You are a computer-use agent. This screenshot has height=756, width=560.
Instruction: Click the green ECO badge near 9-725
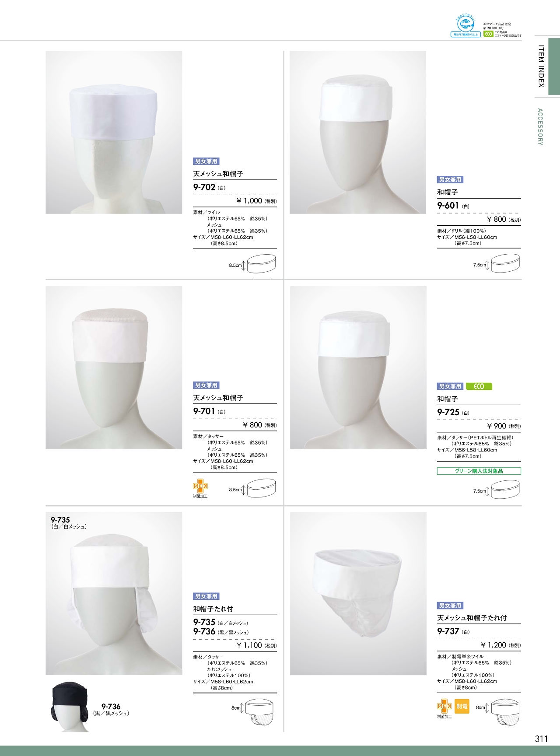[x=479, y=386]
